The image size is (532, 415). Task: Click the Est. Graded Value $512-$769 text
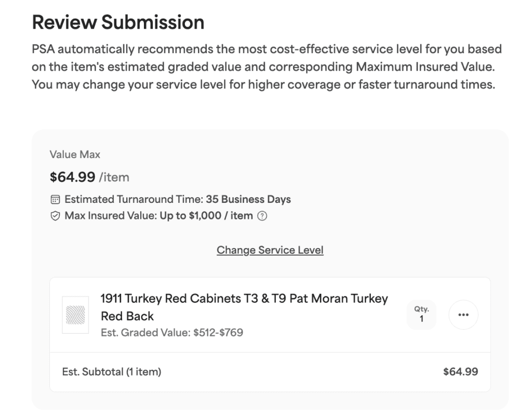coord(171,332)
